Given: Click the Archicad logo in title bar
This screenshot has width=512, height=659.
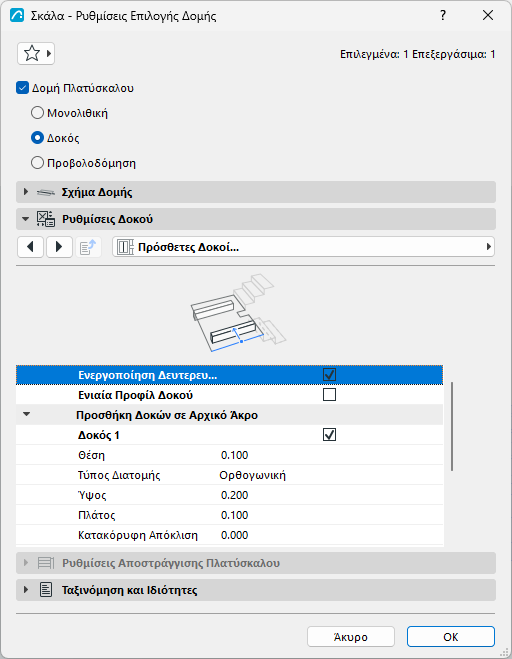Looking at the screenshot, I should click(x=17, y=16).
